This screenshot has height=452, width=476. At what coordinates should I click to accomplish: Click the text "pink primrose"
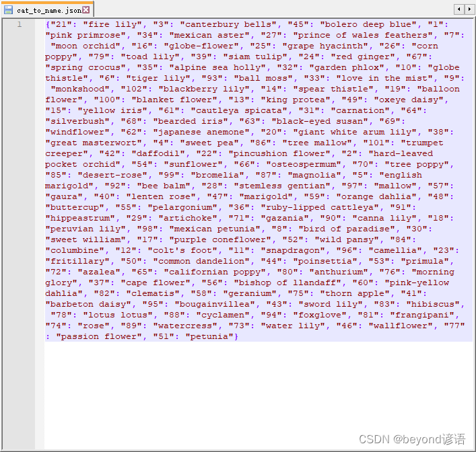(x=86, y=35)
